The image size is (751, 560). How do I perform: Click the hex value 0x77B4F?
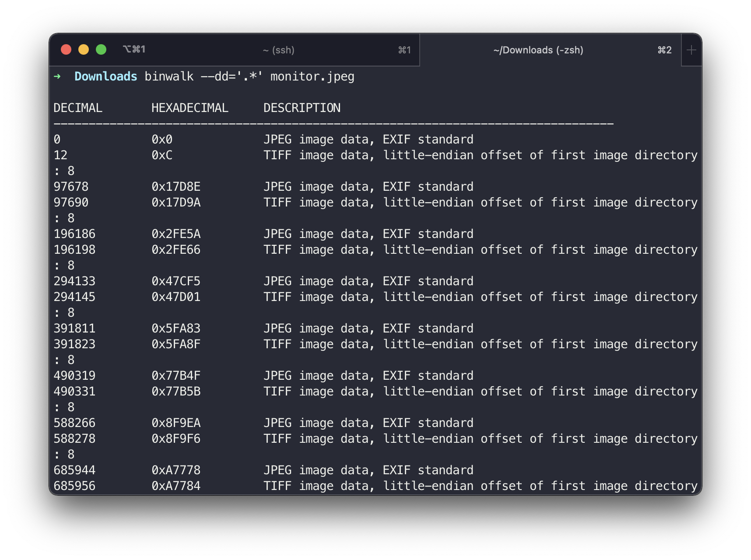pos(176,376)
